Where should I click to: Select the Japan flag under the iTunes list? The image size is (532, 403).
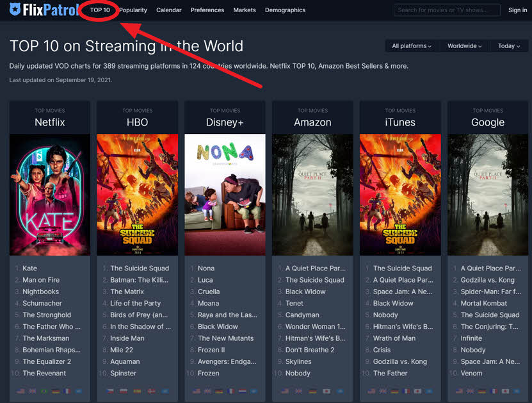point(417,391)
